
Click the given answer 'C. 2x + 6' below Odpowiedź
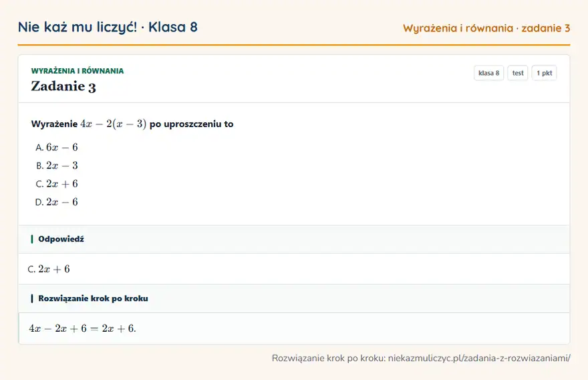click(49, 269)
